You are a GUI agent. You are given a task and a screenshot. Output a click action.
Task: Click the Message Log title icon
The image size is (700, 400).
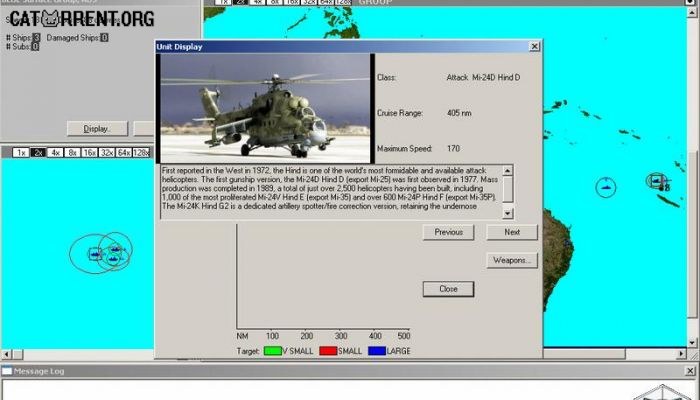coord(7,371)
